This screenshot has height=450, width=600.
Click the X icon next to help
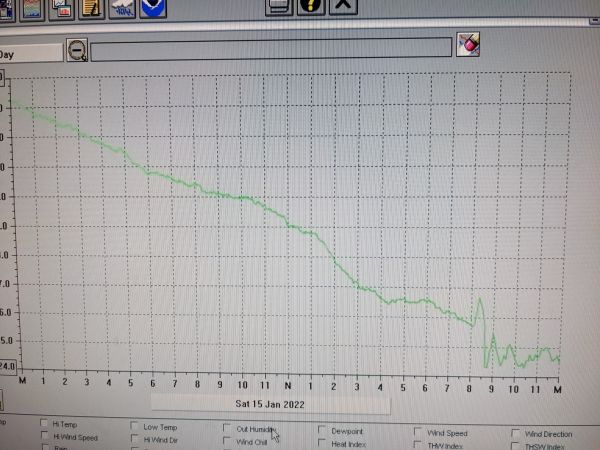pyautogui.click(x=343, y=5)
